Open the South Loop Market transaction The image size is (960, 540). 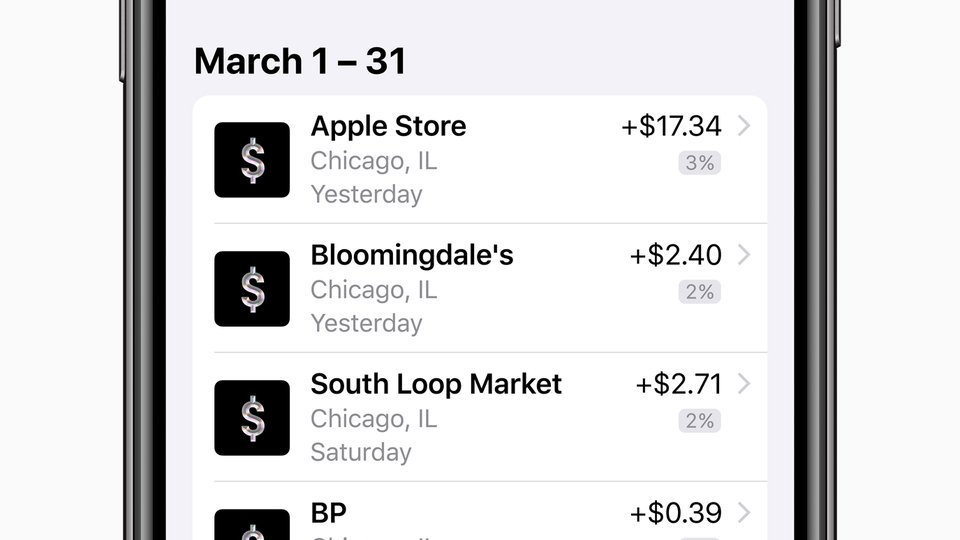coord(480,418)
